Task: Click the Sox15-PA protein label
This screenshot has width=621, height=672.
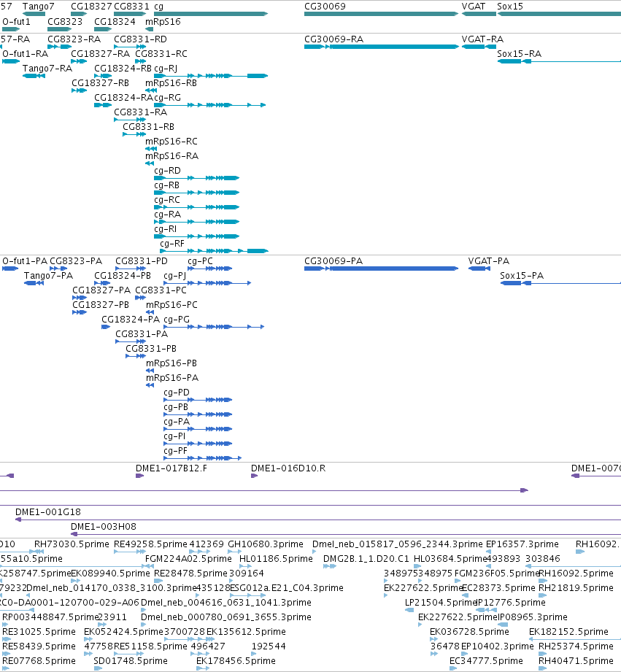Action: click(522, 276)
